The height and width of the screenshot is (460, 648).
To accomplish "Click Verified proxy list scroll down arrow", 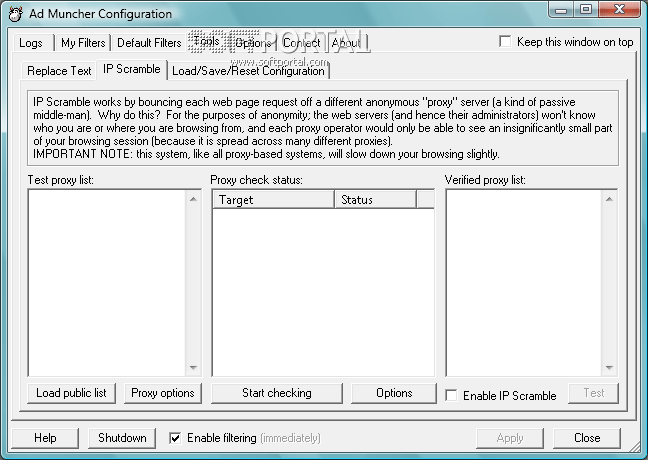I will [x=609, y=367].
